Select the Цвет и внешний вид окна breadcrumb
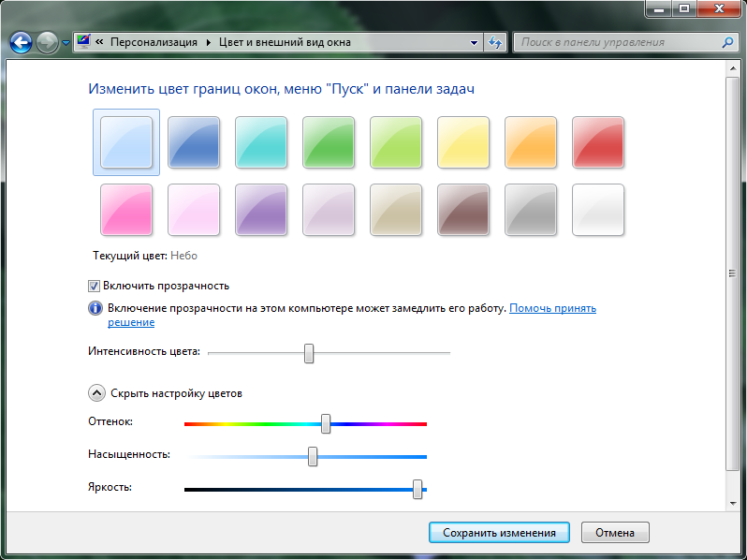Screen dimensions: 747x560 (x=285, y=42)
